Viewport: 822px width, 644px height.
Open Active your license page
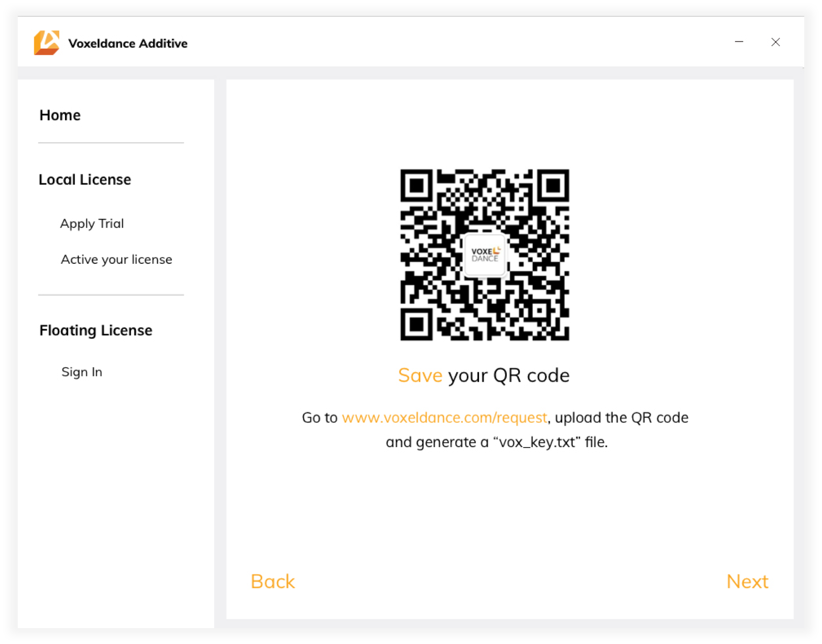116,260
